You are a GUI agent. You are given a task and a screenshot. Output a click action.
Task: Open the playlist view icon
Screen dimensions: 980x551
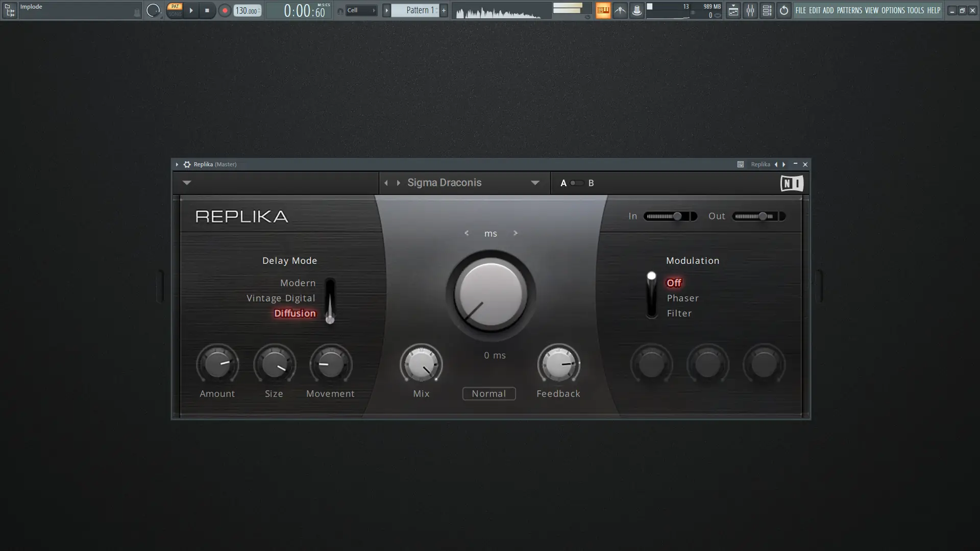tap(733, 10)
